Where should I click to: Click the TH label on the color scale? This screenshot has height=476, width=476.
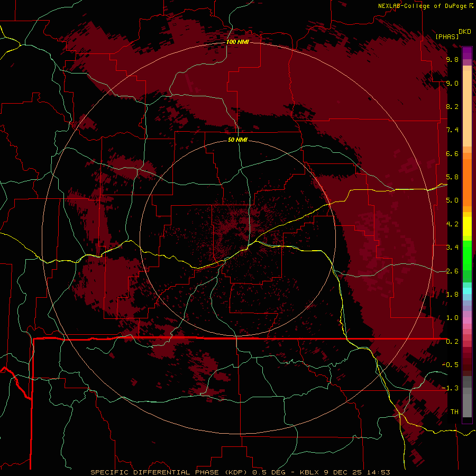454,412
